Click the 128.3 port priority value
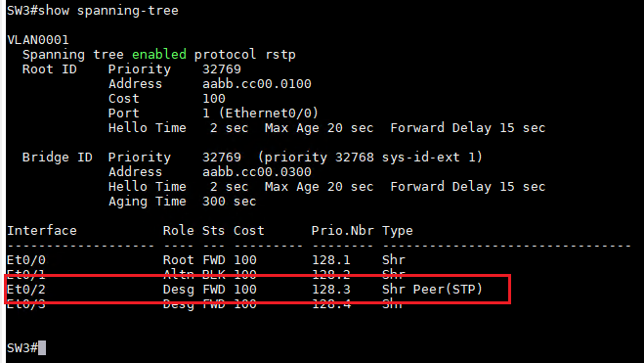Image resolution: width=644 pixels, height=363 pixels. coord(331,290)
